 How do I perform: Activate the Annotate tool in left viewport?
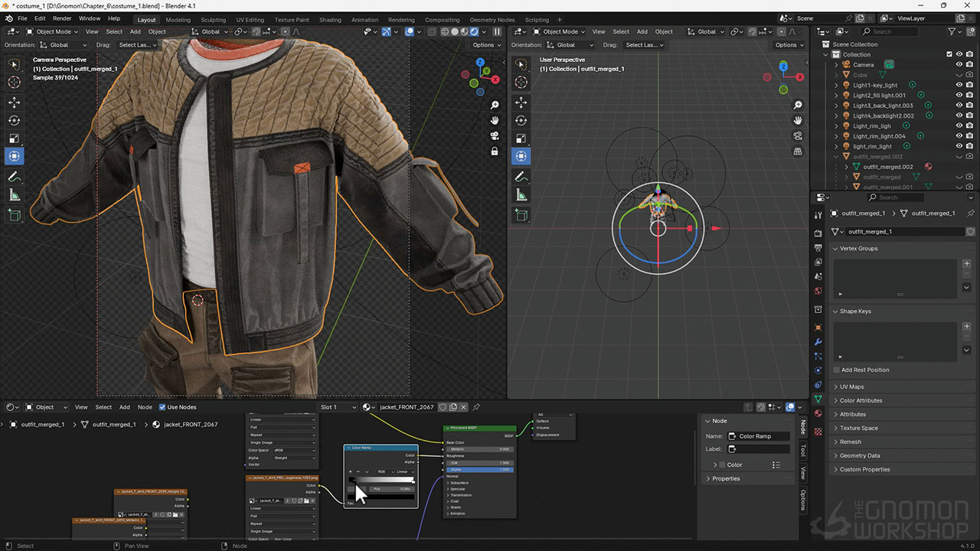click(x=14, y=177)
